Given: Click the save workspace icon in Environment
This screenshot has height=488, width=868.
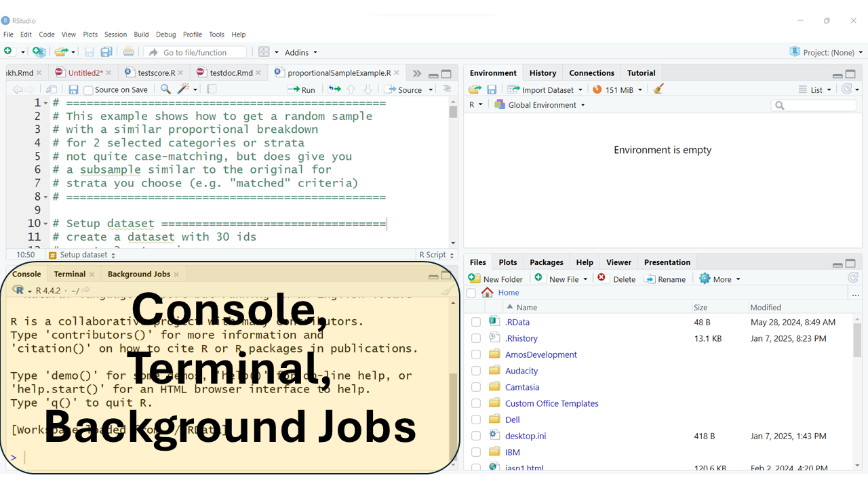Looking at the screenshot, I should pyautogui.click(x=492, y=89).
